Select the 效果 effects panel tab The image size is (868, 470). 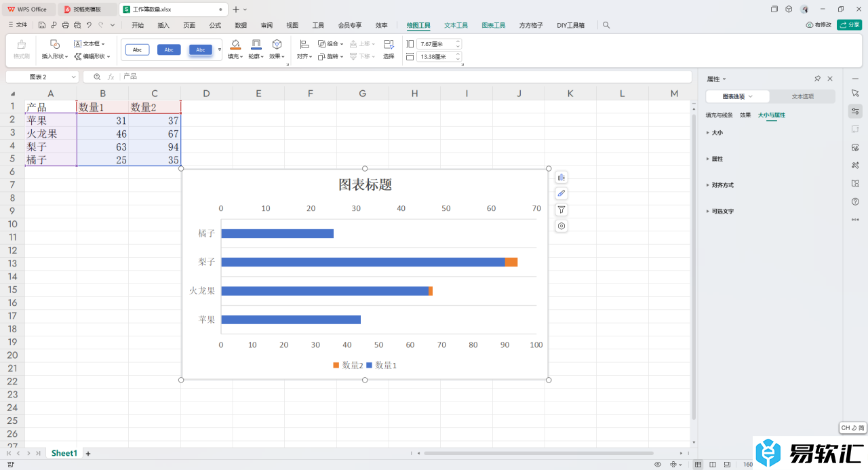tap(745, 115)
